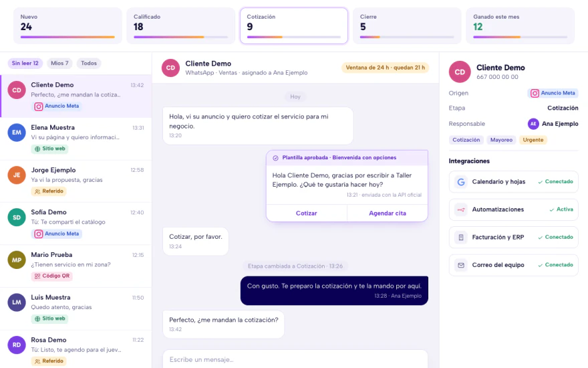Click globe icon in Luis Muestra's tag
This screenshot has height=368, width=588.
tap(37, 318)
